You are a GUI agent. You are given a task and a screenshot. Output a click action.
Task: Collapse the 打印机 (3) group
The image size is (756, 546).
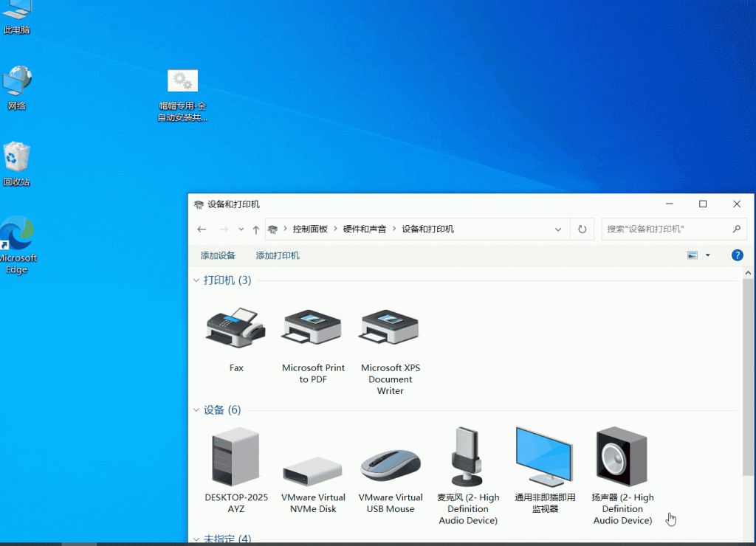point(196,280)
